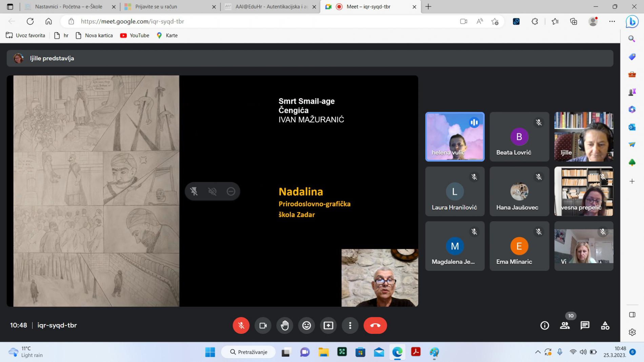Raise hand in the meeting
Screen dimensions: 644x362
coord(285,325)
